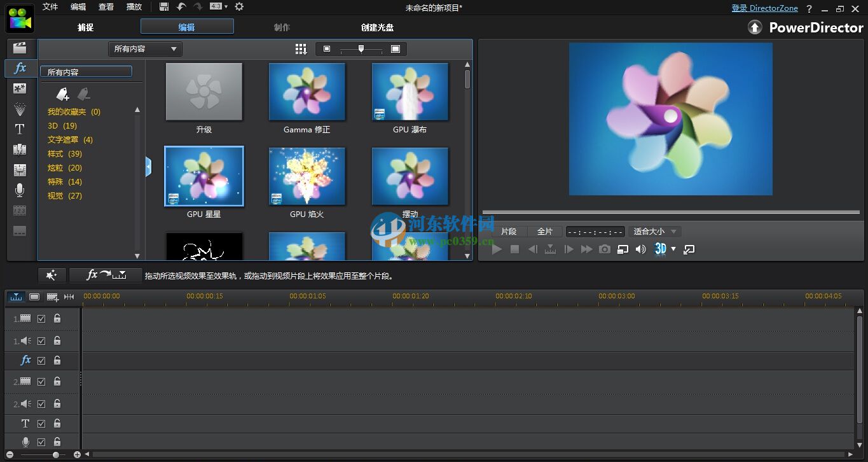Lock audio track 2 with the padlock
Screen dimensions: 868x462
point(57,403)
